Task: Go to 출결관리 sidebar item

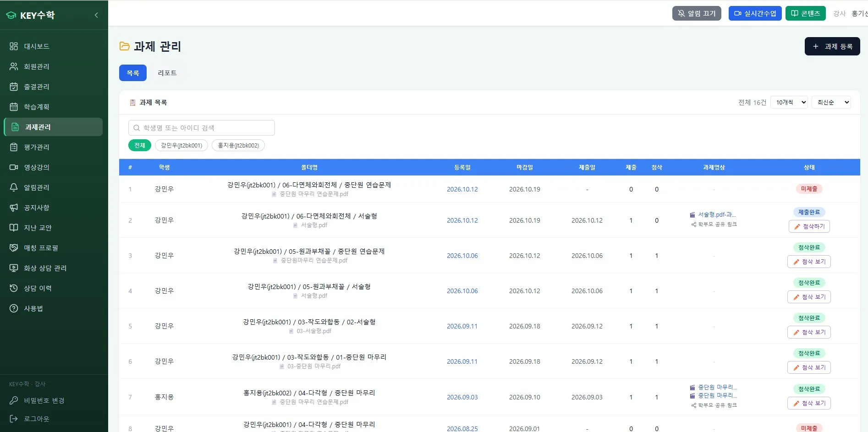Action: coord(54,87)
